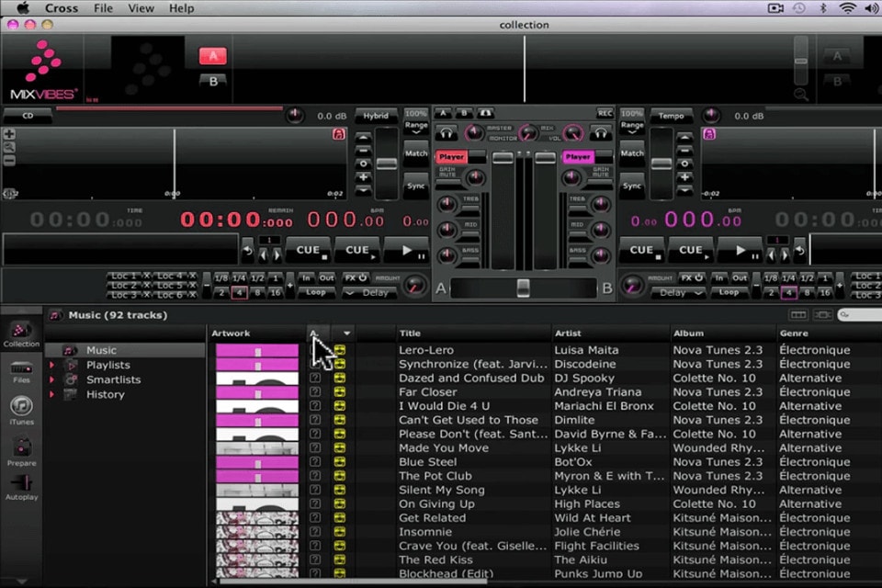Click the horizontal scrollbar below the track list
Screen dimensions: 882x588
point(352,582)
